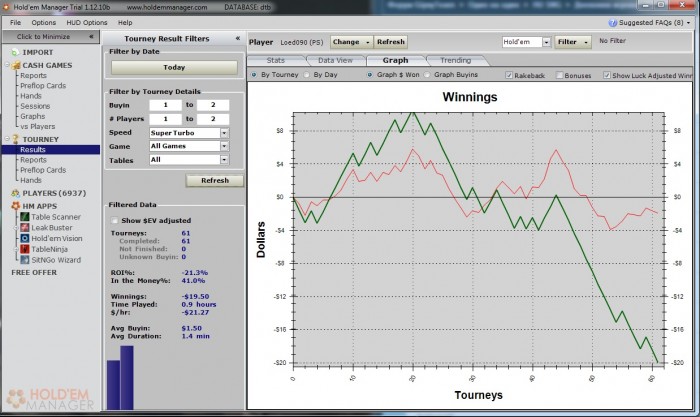Click the Today date filter button
Screen dimensions: 700x417
(174, 67)
